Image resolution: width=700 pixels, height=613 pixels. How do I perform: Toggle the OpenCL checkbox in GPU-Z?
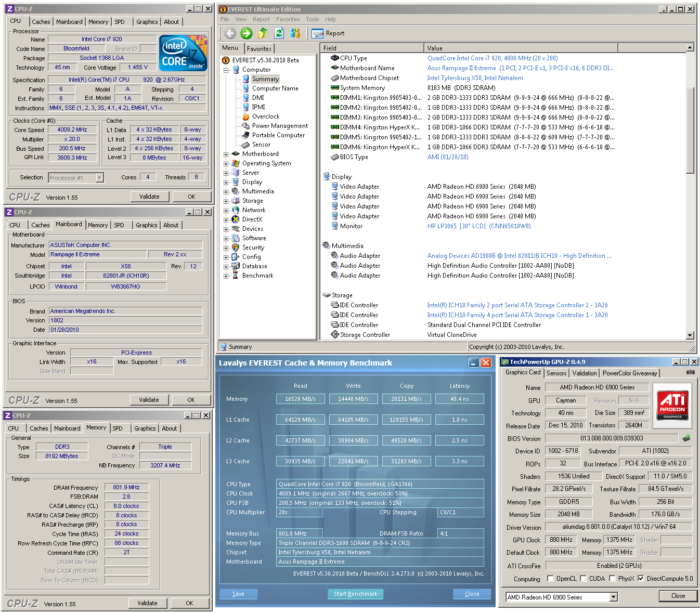(x=551, y=579)
